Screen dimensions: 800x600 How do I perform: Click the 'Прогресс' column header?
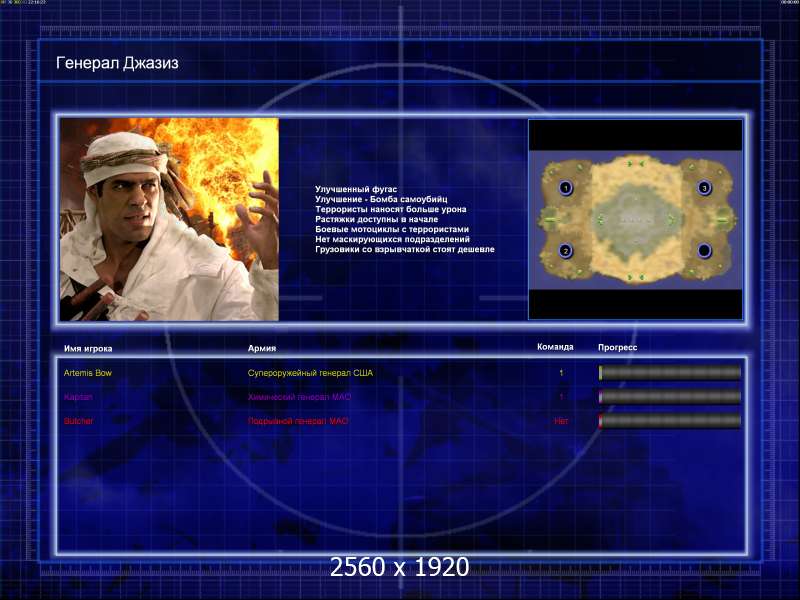click(617, 347)
